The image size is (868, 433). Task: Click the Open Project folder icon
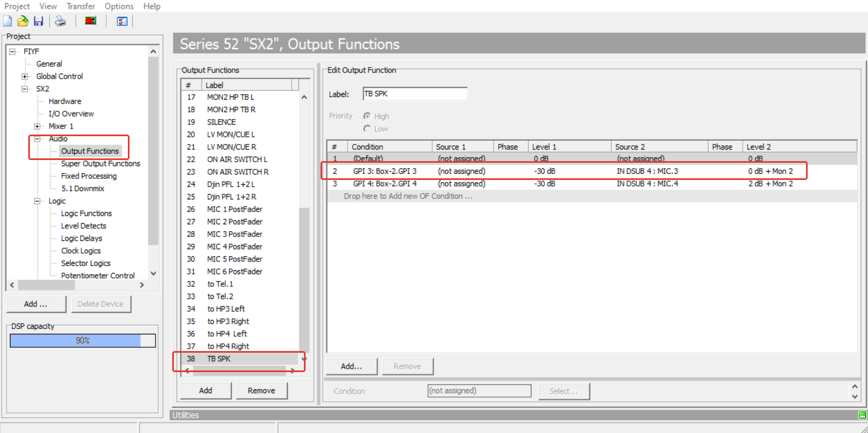tap(23, 22)
